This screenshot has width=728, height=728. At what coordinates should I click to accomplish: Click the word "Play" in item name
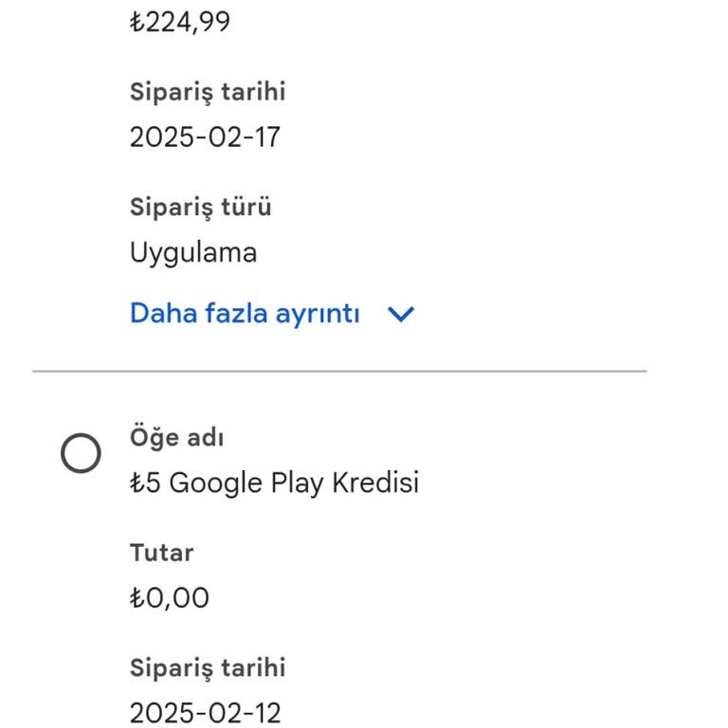pos(297,483)
